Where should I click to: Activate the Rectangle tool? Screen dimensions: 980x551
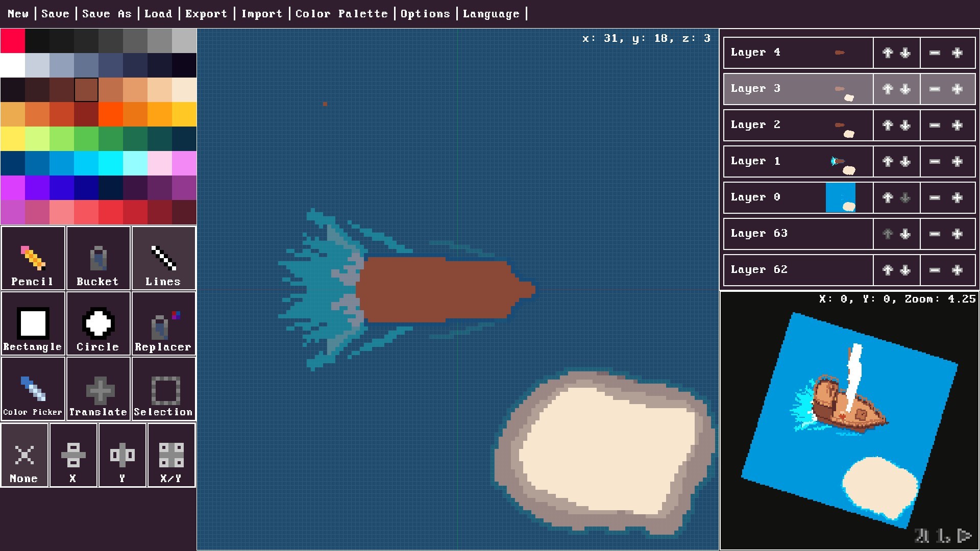[32, 324]
